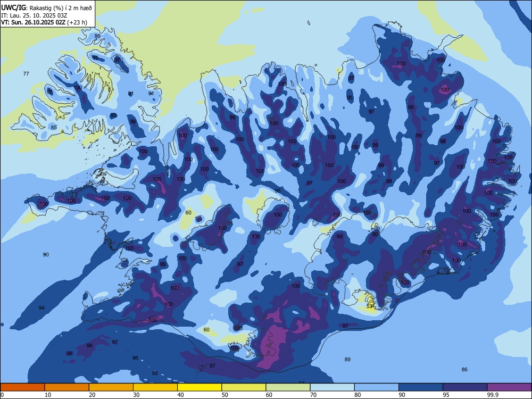
Task: Click the purple above-99.9 legend swatch
Action: click(509, 387)
